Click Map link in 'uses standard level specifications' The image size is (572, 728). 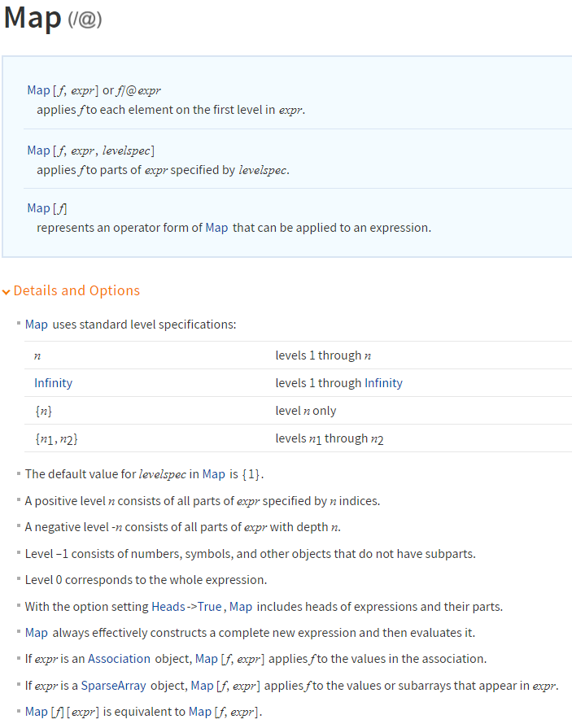pos(37,325)
